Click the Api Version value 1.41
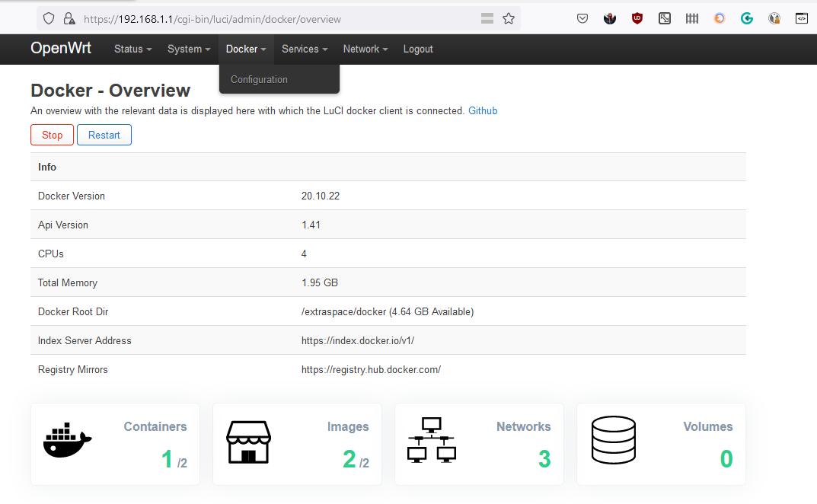 pos(311,225)
